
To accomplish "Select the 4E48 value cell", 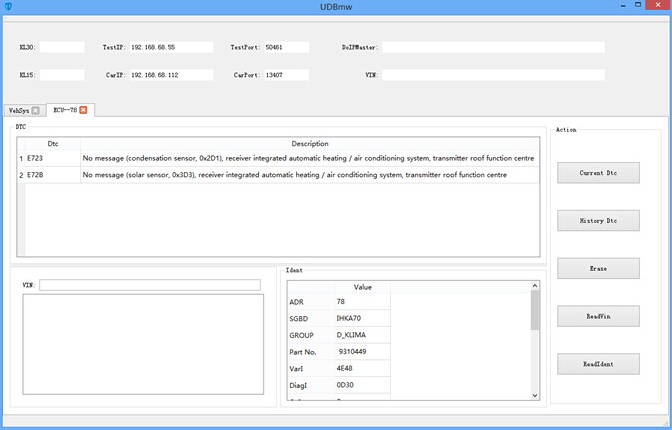I will (x=362, y=369).
